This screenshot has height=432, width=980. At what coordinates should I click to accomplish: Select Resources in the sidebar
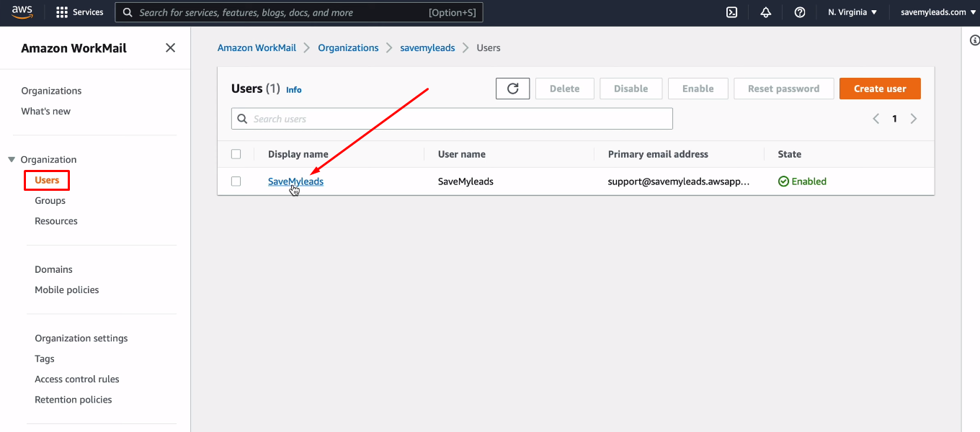coord(56,221)
